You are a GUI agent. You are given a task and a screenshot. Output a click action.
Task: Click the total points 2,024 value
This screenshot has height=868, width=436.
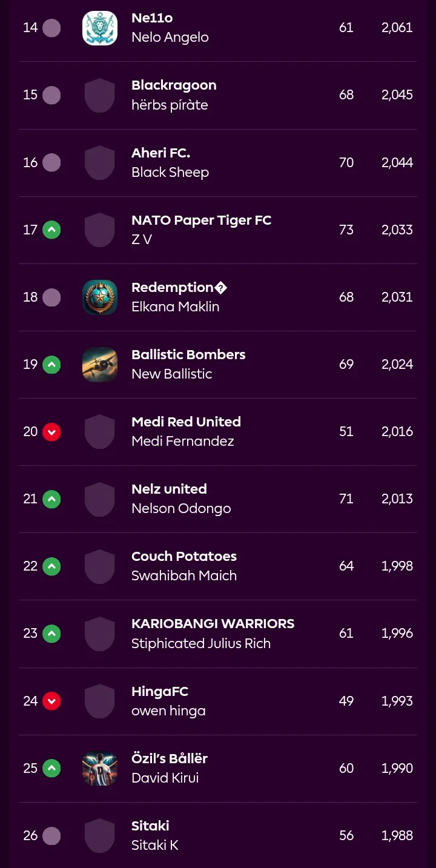click(x=397, y=365)
